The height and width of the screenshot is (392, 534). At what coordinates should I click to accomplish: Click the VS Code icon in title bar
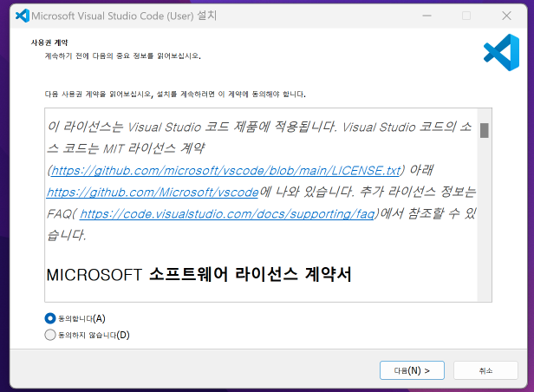point(23,16)
